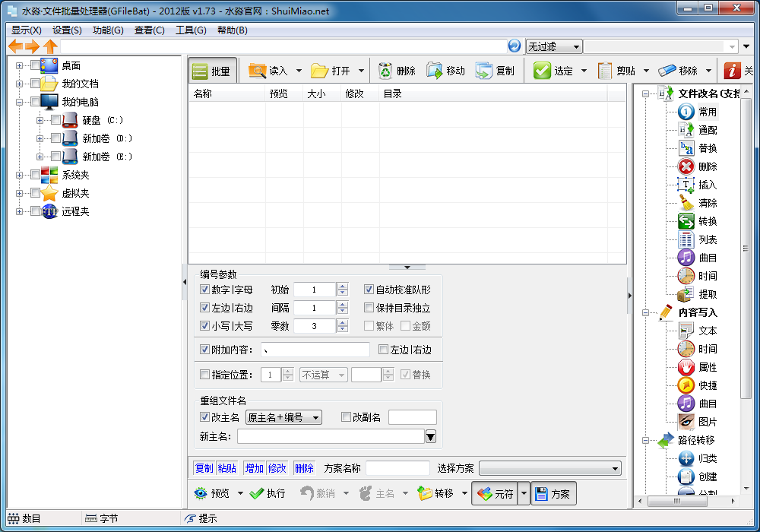This screenshot has width=760, height=532.
Task: Click the 预览 preview button
Action: click(x=212, y=493)
